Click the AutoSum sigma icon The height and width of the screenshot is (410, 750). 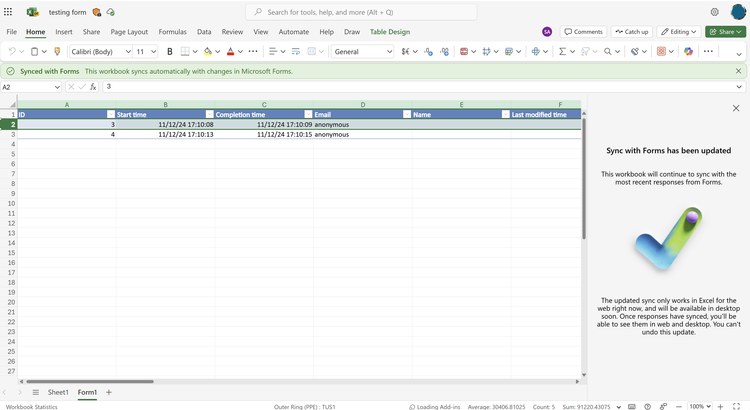pyautogui.click(x=562, y=51)
